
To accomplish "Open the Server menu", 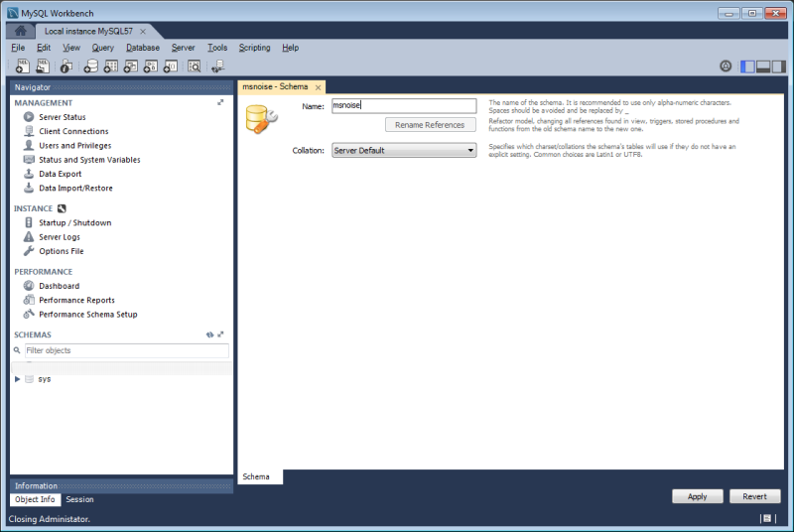I will click(183, 48).
